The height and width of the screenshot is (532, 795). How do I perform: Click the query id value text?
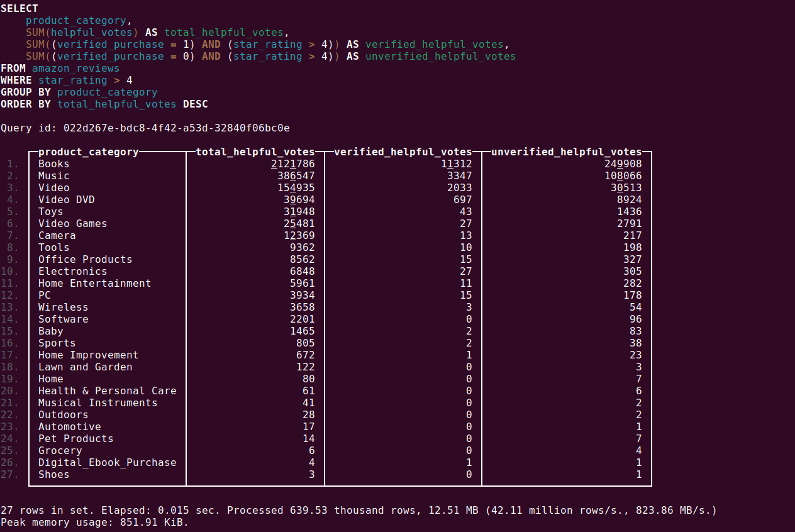tap(176, 128)
